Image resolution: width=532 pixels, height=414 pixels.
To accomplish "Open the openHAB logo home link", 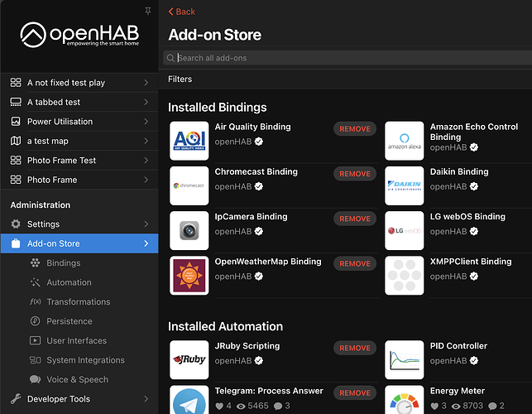I will pyautogui.click(x=79, y=35).
